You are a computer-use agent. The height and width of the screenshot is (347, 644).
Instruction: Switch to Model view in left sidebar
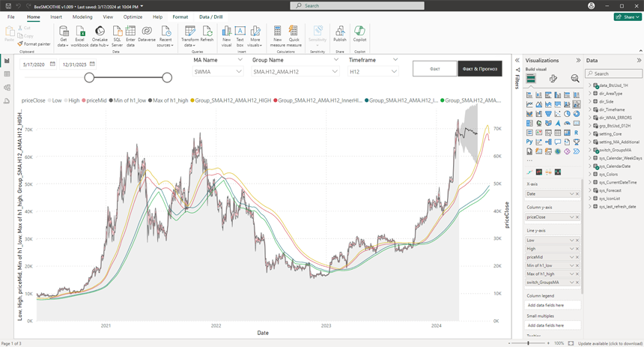click(x=7, y=88)
